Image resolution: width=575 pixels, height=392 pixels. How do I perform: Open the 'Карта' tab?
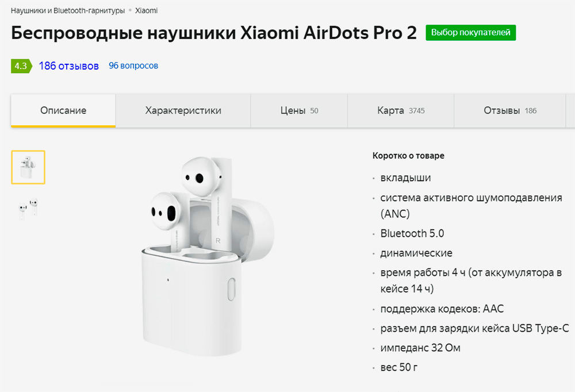click(x=401, y=110)
